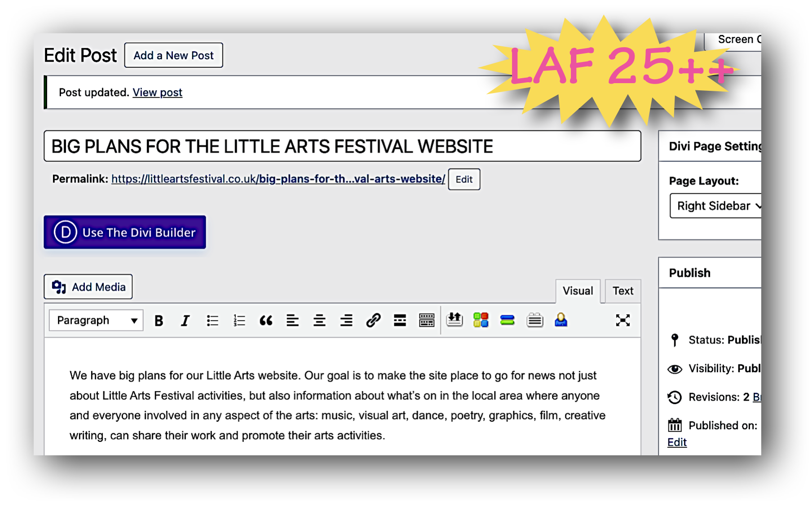The height and width of the screenshot is (516, 812).
Task: Enter distraction-free fullscreen mode
Action: pos(623,320)
